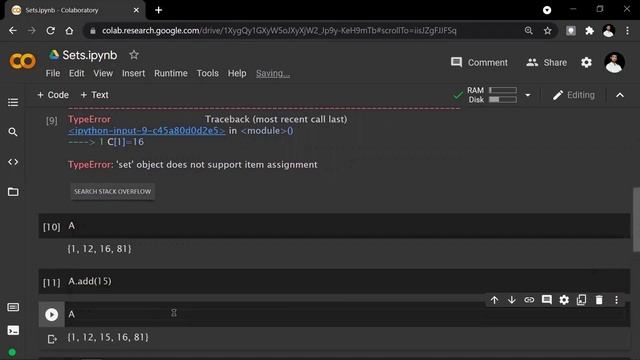Click the Comment button
Image resolution: width=640 pixels, height=360 pixels.
click(479, 62)
